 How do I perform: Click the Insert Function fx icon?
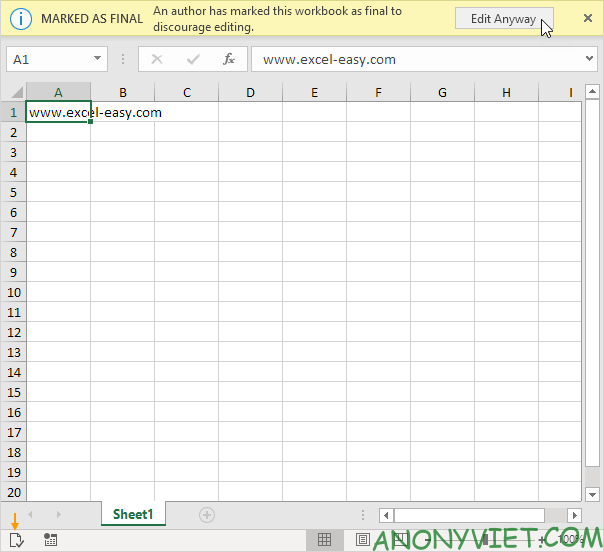[228, 59]
